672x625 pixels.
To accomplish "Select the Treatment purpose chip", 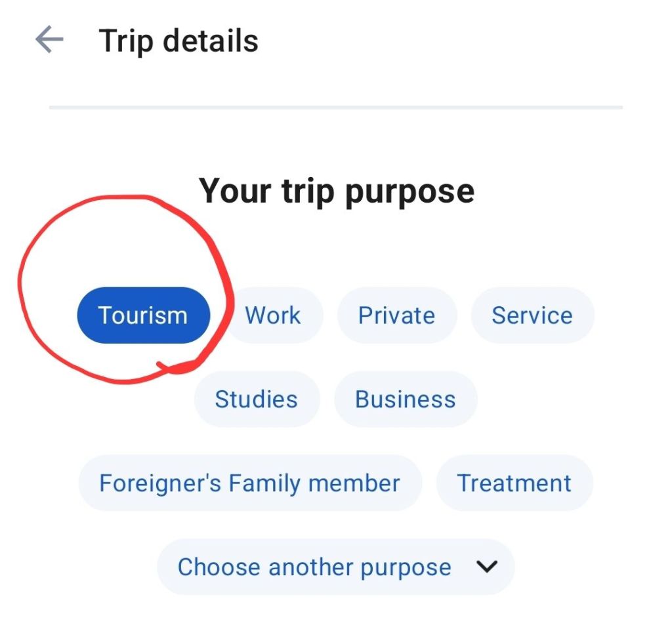I will (x=514, y=483).
